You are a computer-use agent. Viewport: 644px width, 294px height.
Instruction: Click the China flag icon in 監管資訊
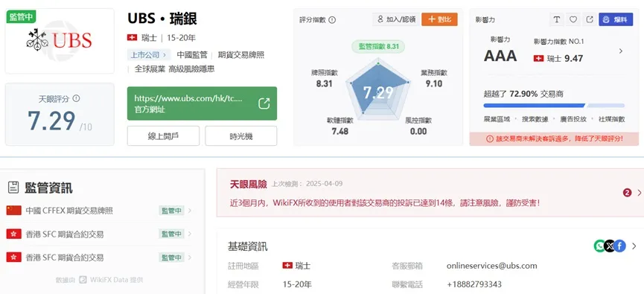point(13,211)
